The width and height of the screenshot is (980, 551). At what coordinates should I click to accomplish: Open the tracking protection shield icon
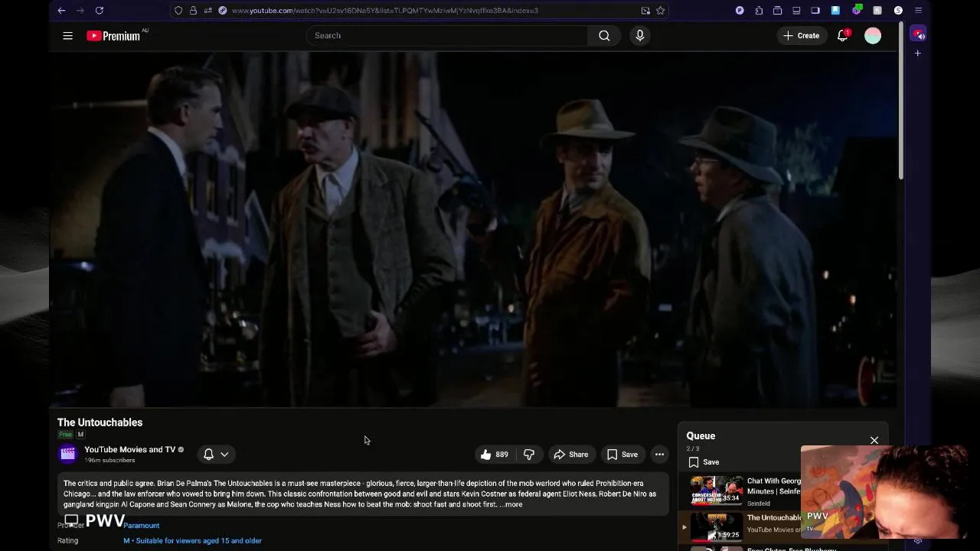click(178, 10)
